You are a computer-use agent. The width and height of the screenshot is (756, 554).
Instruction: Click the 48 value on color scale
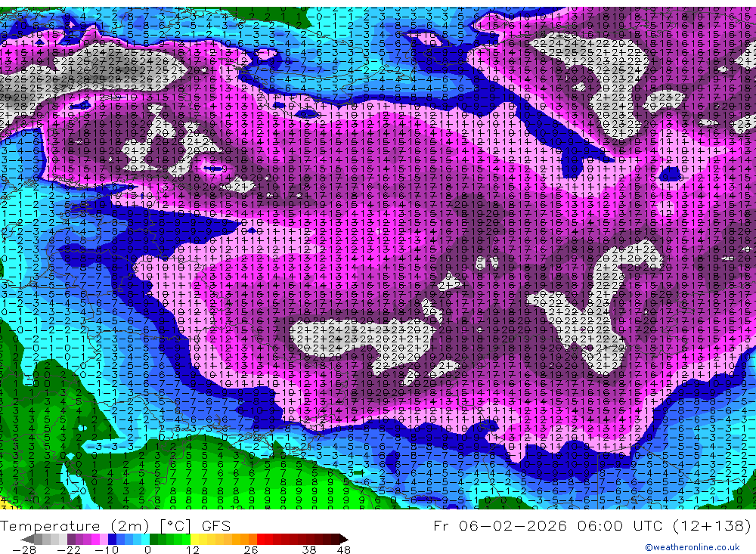point(344,549)
